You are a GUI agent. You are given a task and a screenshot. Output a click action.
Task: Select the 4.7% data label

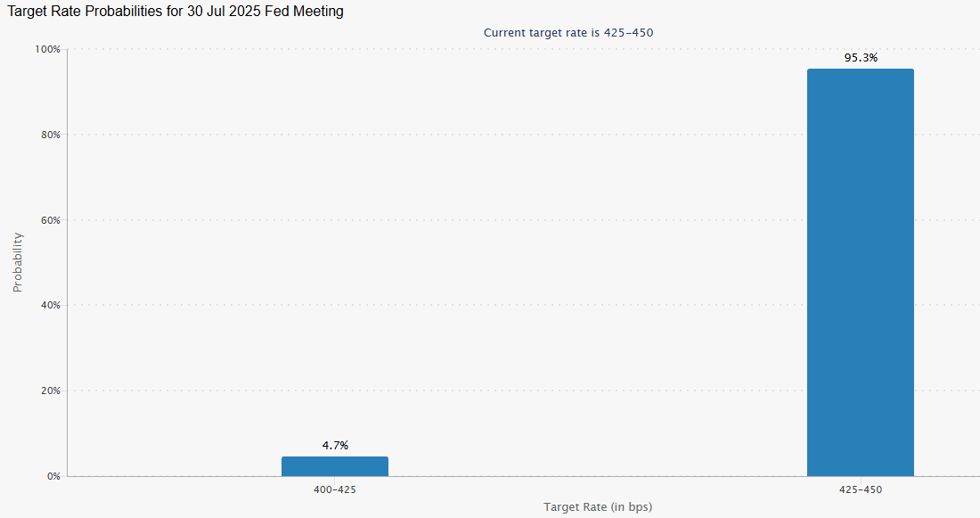pyautogui.click(x=335, y=445)
